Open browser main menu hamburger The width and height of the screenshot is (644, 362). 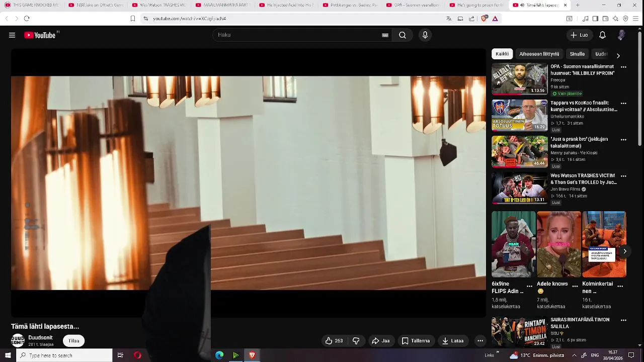pos(636,19)
